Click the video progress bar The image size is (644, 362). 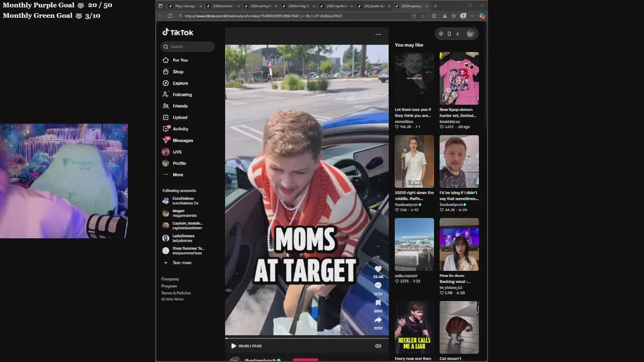306,338
